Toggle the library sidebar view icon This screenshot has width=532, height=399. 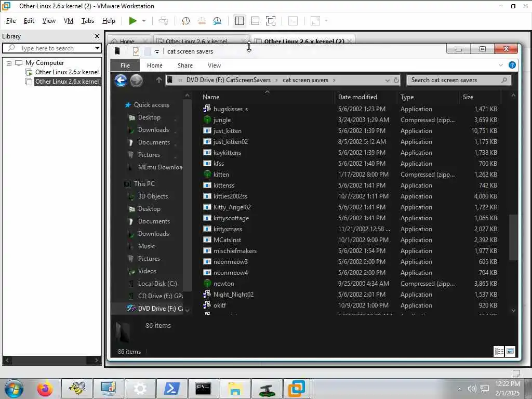pyautogui.click(x=239, y=21)
